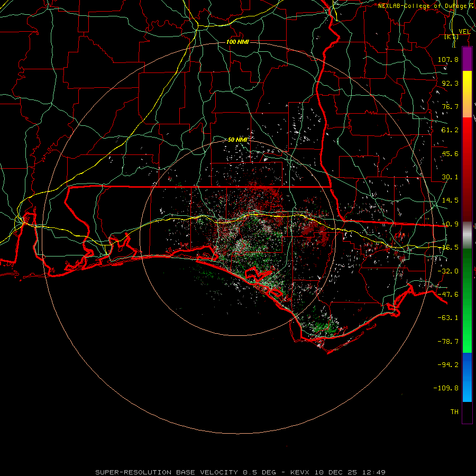Select the -32.0 scale value
Screen dimensions: 476x476
448,271
